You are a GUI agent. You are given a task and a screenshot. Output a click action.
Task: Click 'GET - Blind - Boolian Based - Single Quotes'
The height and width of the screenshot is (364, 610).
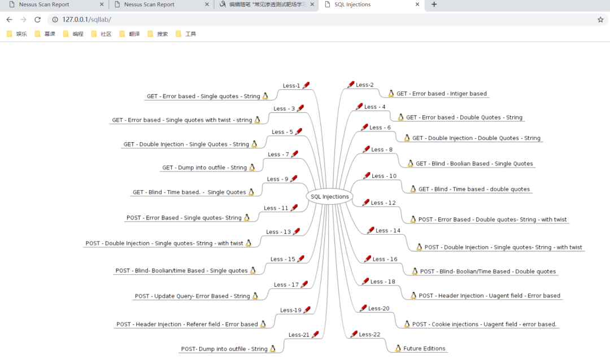pyautogui.click(x=474, y=164)
